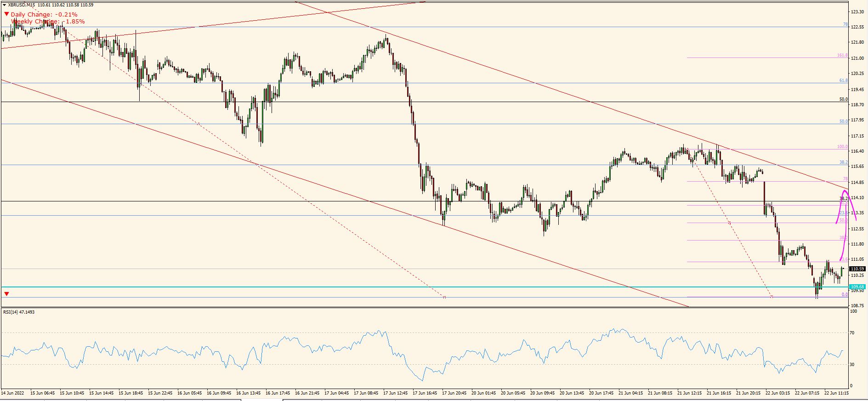Click the cyan 109.68 price tag
Screen dimensions: 868x401
pyautogui.click(x=857, y=287)
